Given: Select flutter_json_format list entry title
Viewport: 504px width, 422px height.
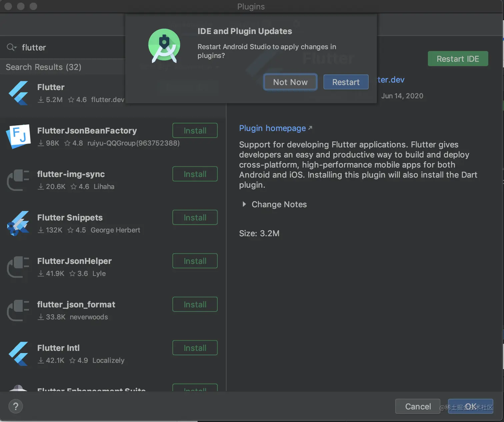Looking at the screenshot, I should (x=76, y=305).
